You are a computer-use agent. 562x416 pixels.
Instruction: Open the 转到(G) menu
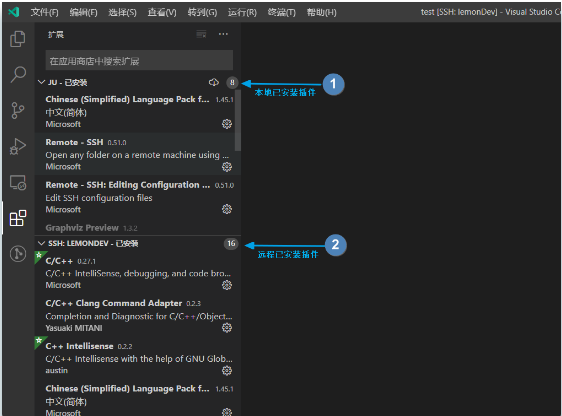point(202,13)
